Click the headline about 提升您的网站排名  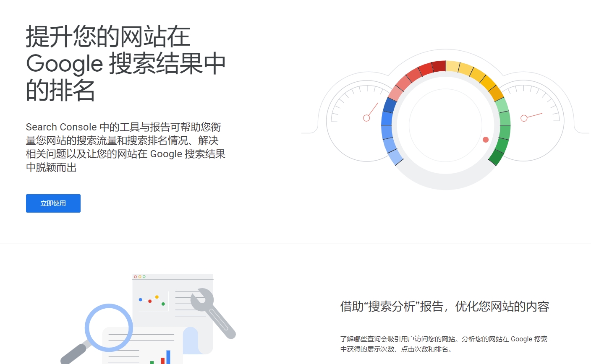tap(126, 63)
